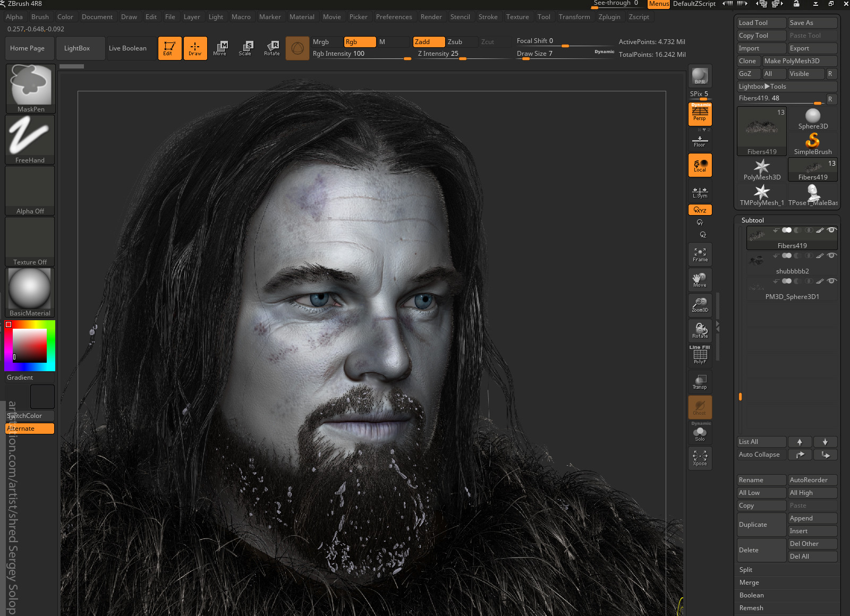Image resolution: width=850 pixels, height=616 pixels.
Task: Toggle visibility eye of Fibers419 subtool
Action: [x=832, y=230]
